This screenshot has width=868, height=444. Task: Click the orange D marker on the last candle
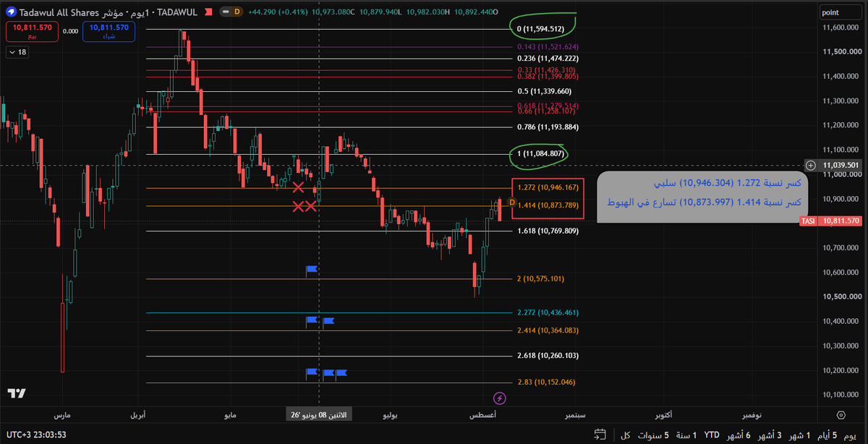pos(512,202)
